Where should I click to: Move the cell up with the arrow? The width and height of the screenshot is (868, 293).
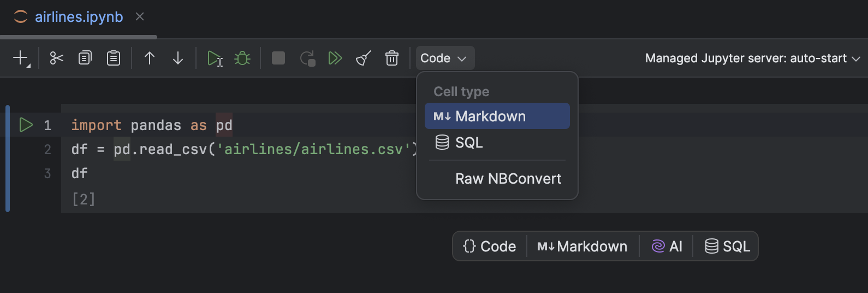click(150, 58)
